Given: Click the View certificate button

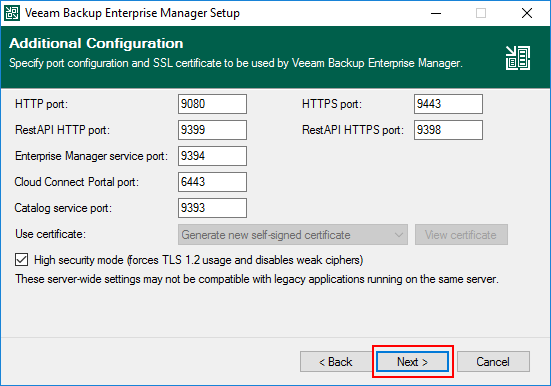Looking at the screenshot, I should pyautogui.click(x=461, y=234).
